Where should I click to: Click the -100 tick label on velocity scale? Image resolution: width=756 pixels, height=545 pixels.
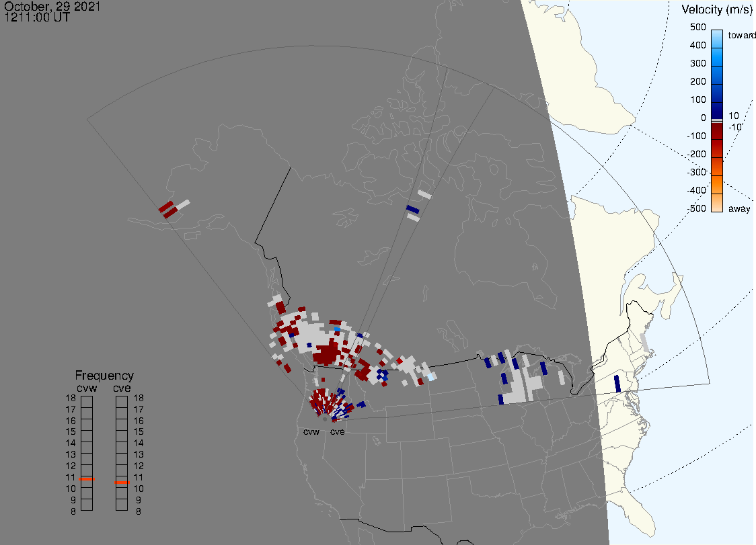(x=696, y=136)
